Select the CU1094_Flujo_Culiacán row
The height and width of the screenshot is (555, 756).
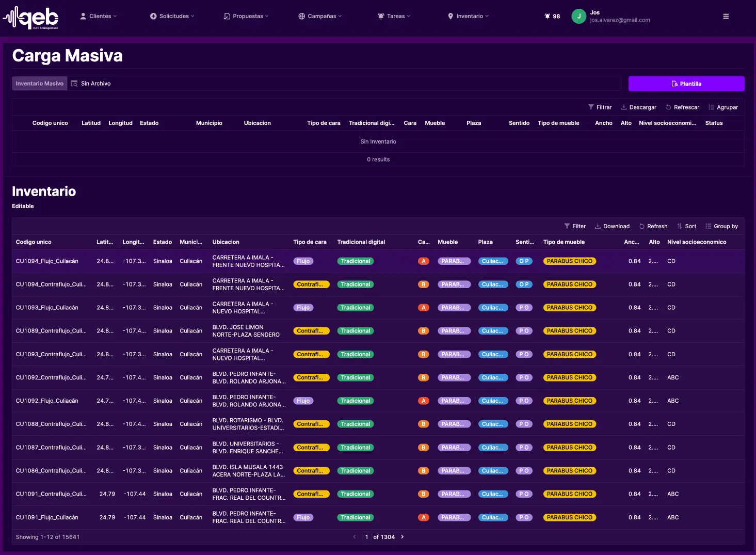[x=47, y=261]
